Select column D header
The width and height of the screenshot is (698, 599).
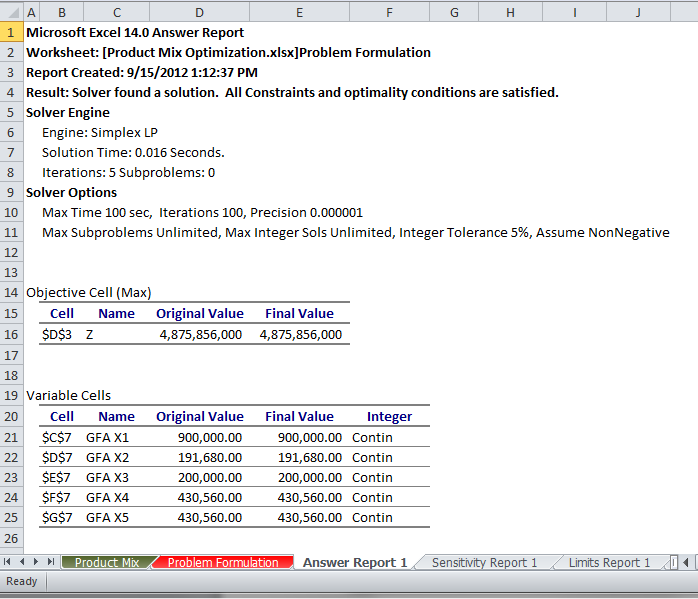pyautogui.click(x=200, y=12)
